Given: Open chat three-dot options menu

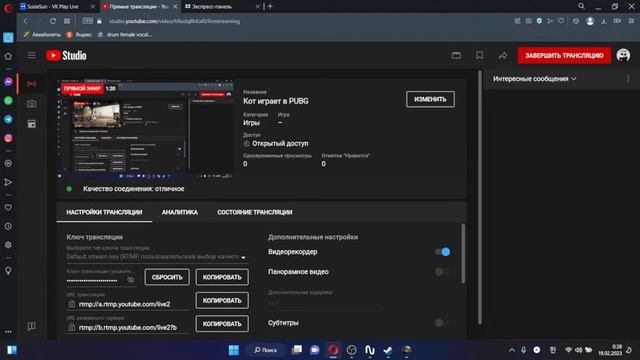Looking at the screenshot, I should [628, 79].
